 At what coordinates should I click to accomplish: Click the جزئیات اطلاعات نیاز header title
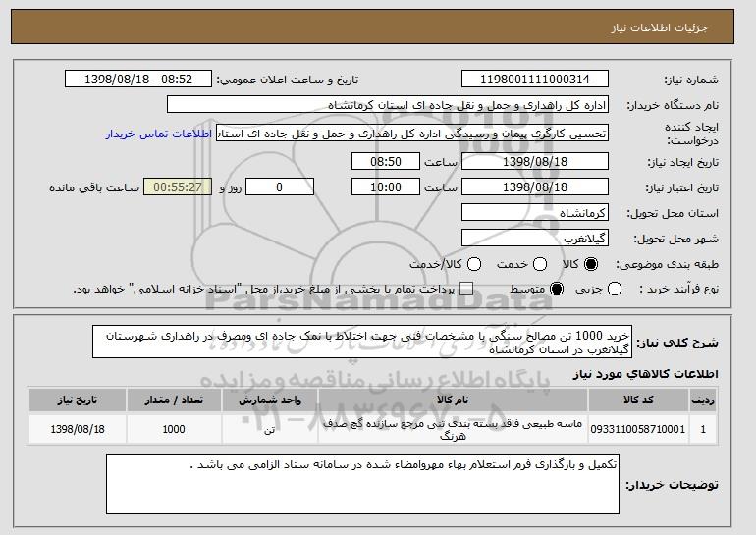(x=659, y=27)
